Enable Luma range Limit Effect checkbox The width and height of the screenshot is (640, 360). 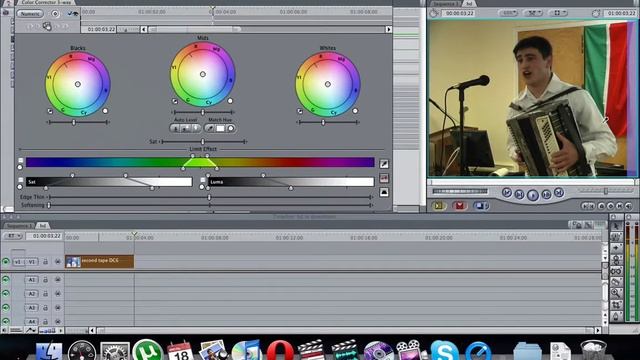coord(203,180)
